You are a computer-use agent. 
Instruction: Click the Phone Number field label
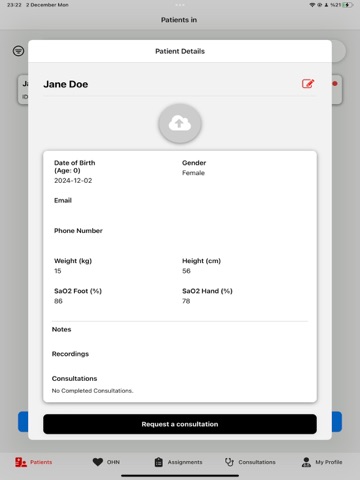pos(78,231)
